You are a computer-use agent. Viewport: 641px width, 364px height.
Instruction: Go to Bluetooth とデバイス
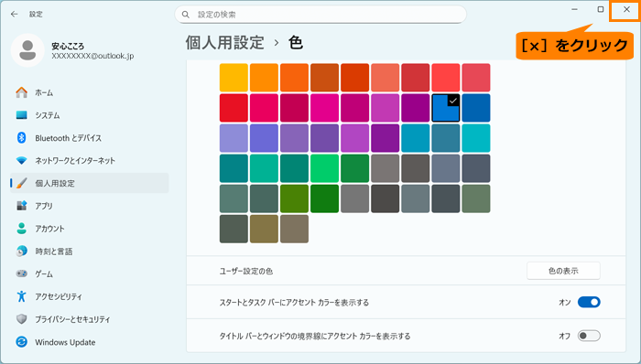tap(90, 138)
